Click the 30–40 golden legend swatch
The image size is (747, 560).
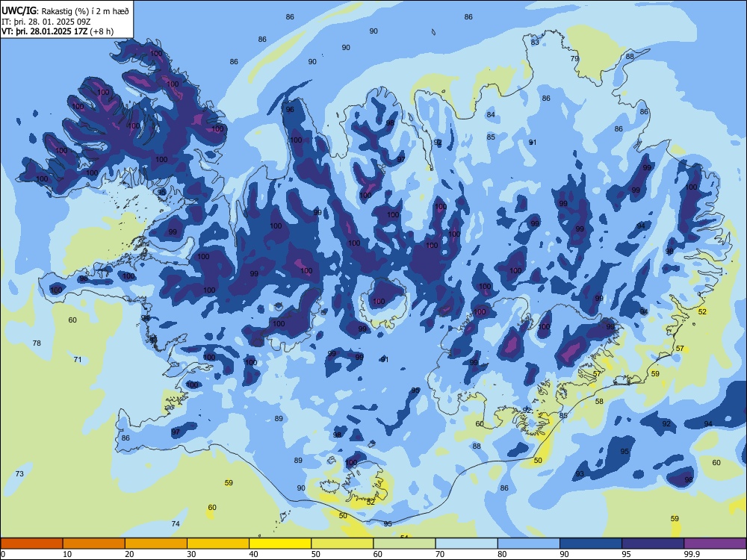point(218,544)
